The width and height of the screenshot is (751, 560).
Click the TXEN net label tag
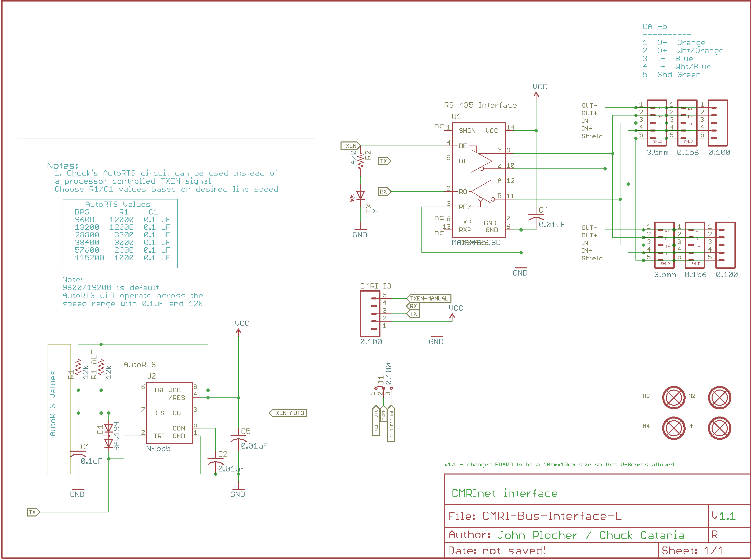point(350,146)
